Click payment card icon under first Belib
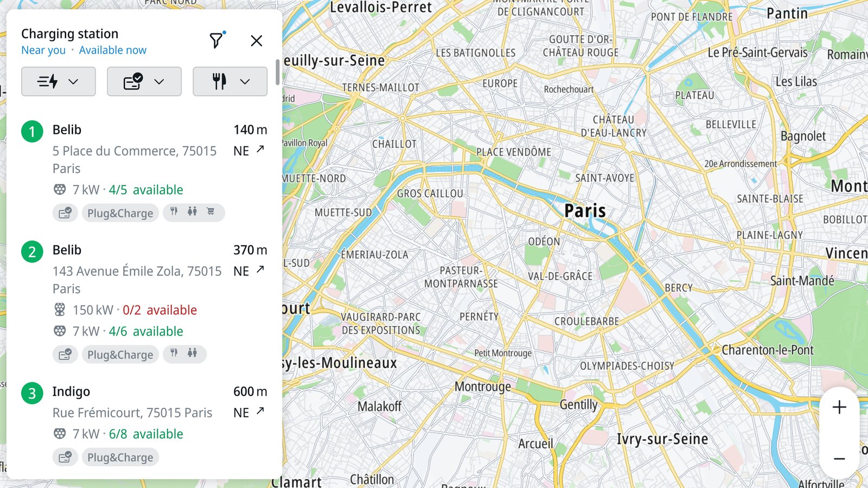Viewport: 868px width, 488px height. 65,213
